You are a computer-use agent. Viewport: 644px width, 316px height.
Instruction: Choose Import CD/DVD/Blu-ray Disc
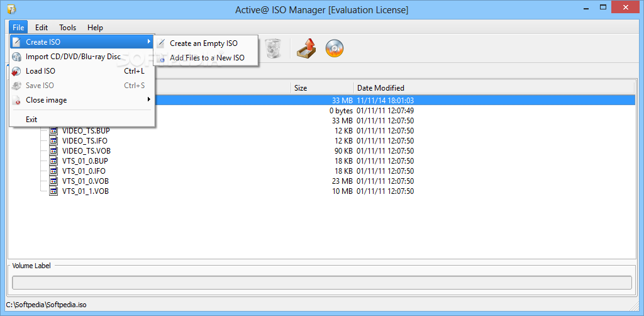coord(82,57)
